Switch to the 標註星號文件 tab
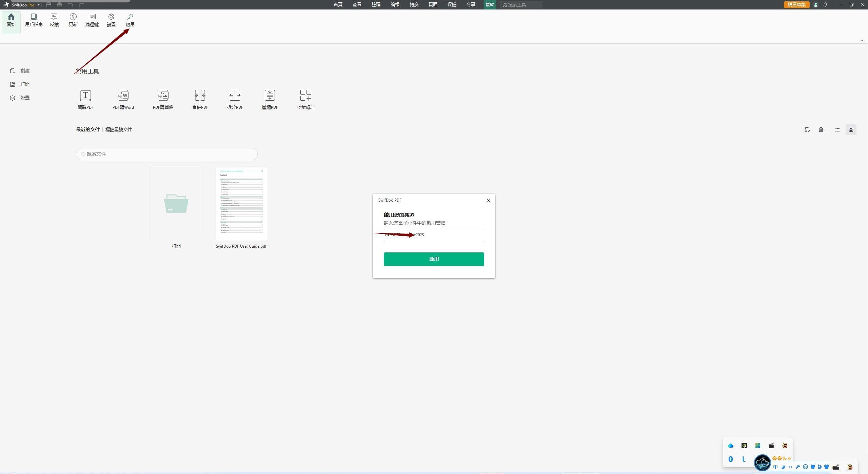This screenshot has height=474, width=868. (x=119, y=130)
